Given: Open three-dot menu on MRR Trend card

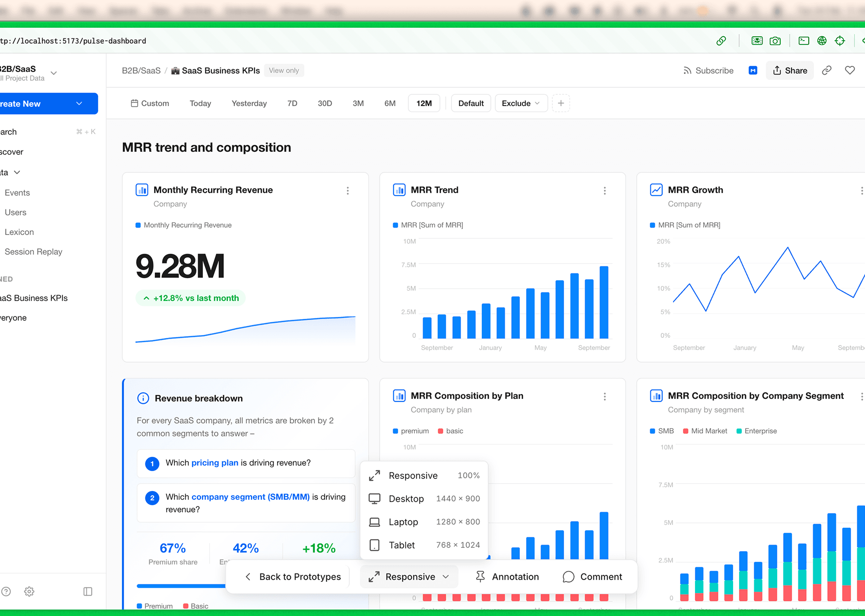Looking at the screenshot, I should point(605,191).
